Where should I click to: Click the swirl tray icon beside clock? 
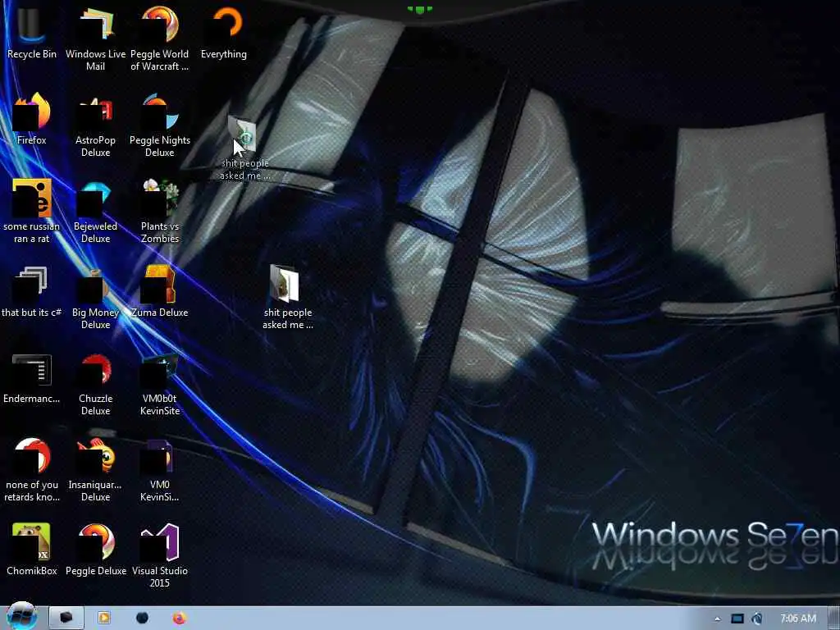pos(756,619)
